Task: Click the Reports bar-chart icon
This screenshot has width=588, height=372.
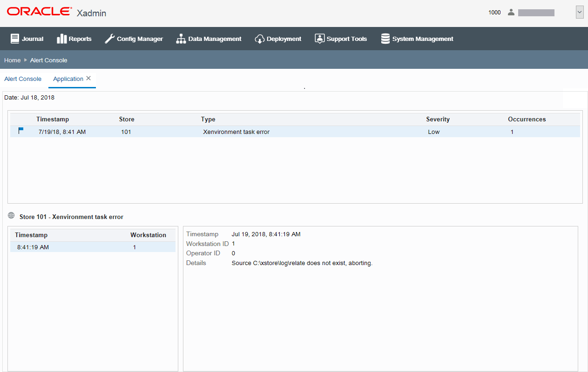Action: click(x=62, y=39)
